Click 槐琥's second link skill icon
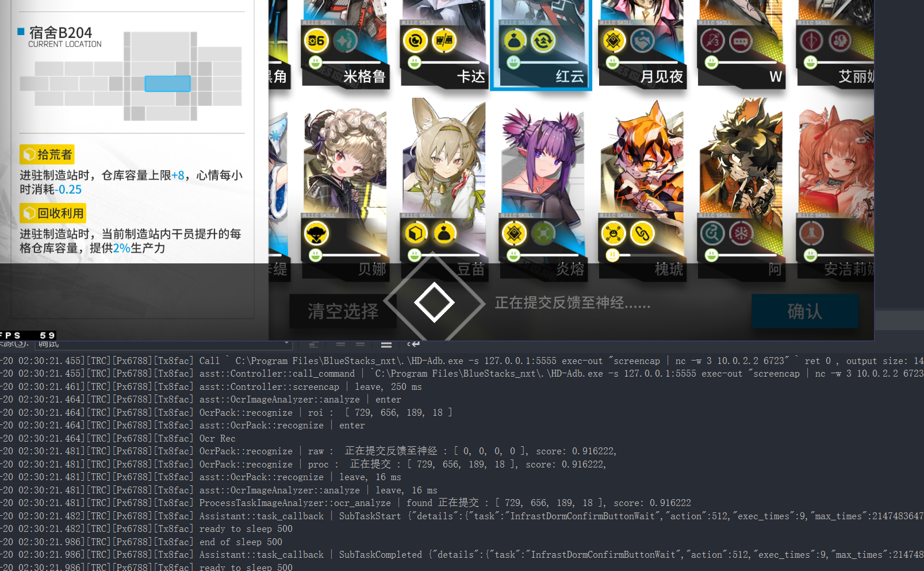The width and height of the screenshot is (924, 571). pos(642,233)
